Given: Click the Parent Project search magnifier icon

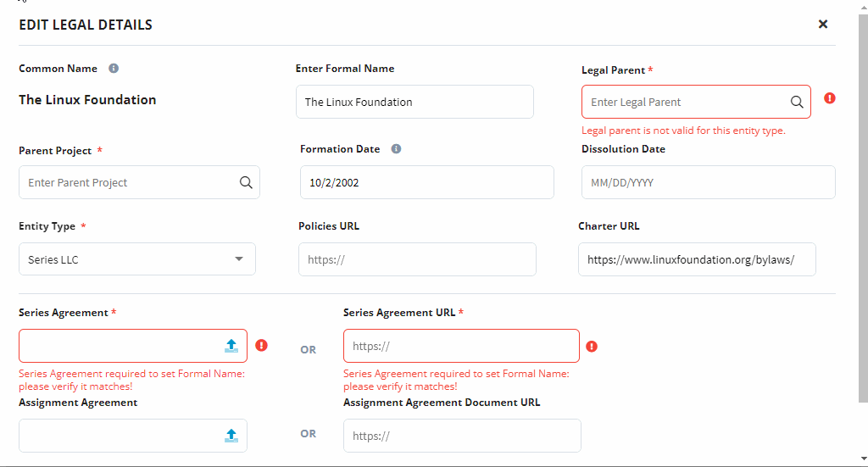Looking at the screenshot, I should (246, 182).
